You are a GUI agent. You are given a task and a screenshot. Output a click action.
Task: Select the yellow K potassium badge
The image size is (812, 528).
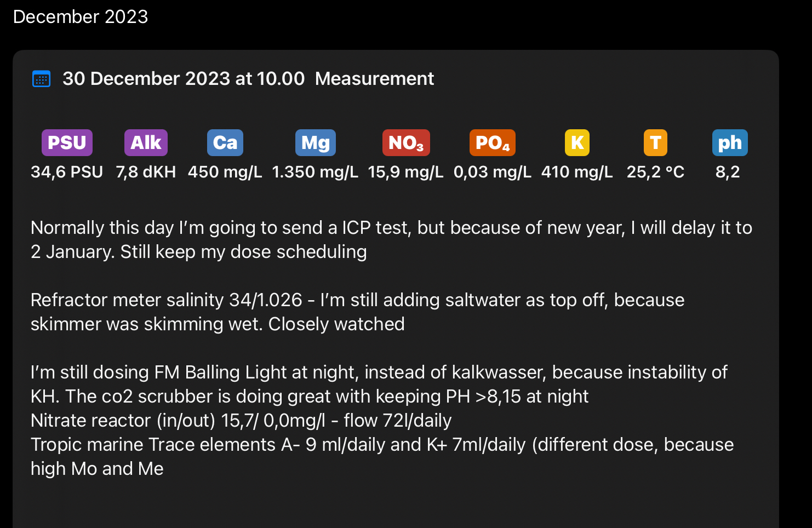tap(577, 143)
